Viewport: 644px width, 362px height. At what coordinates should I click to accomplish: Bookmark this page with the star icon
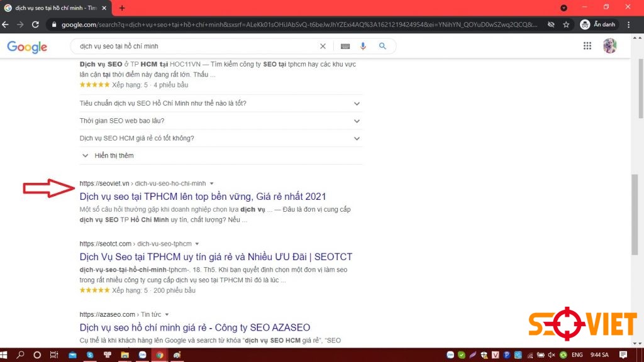565,25
